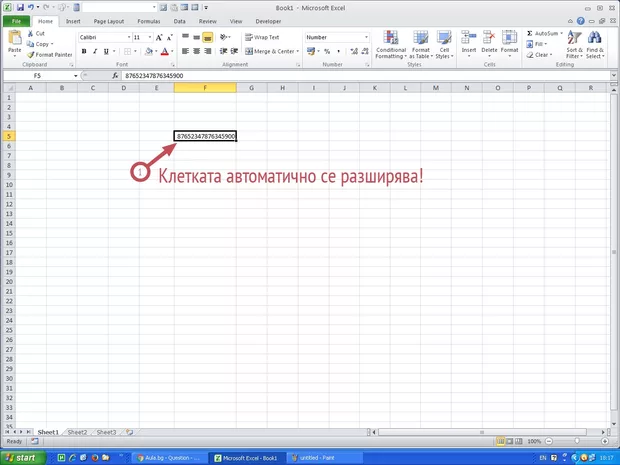Click the Insert cells icon
Image resolution: width=620 pixels, height=465 pixels.
tap(469, 38)
